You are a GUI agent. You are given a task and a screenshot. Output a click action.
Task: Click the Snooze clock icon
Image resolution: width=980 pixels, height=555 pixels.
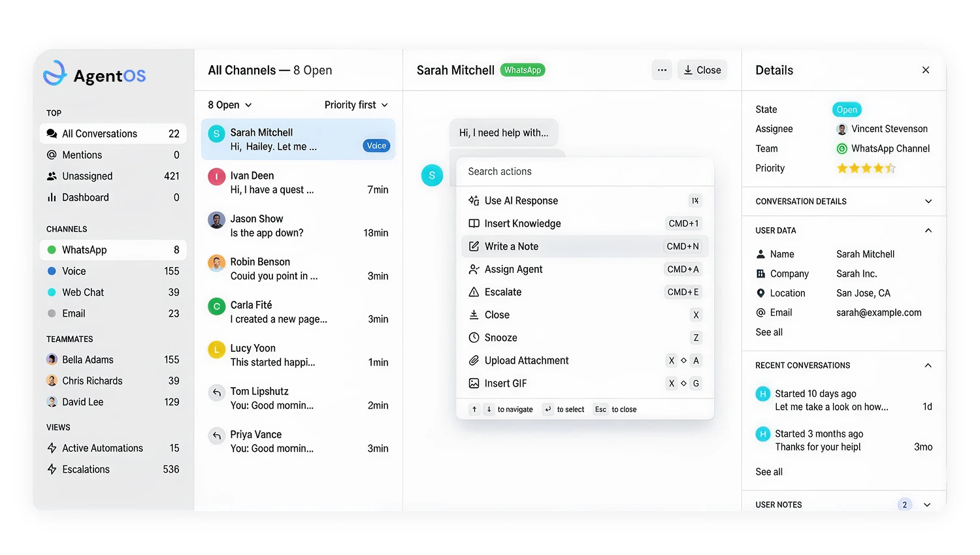pos(474,338)
